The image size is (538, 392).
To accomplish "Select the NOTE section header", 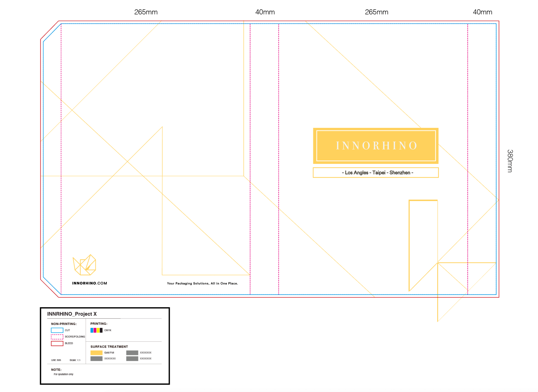I will click(56, 369).
